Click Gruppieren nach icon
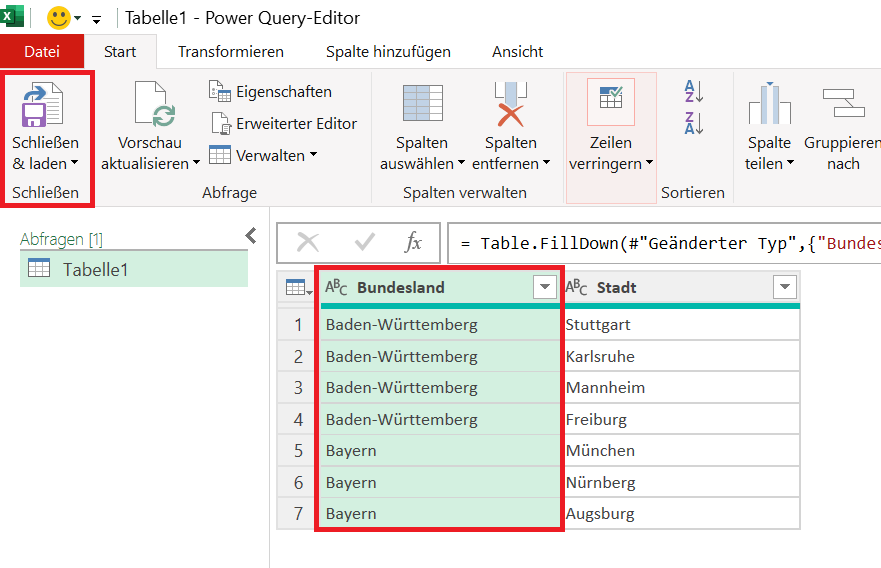 843,104
